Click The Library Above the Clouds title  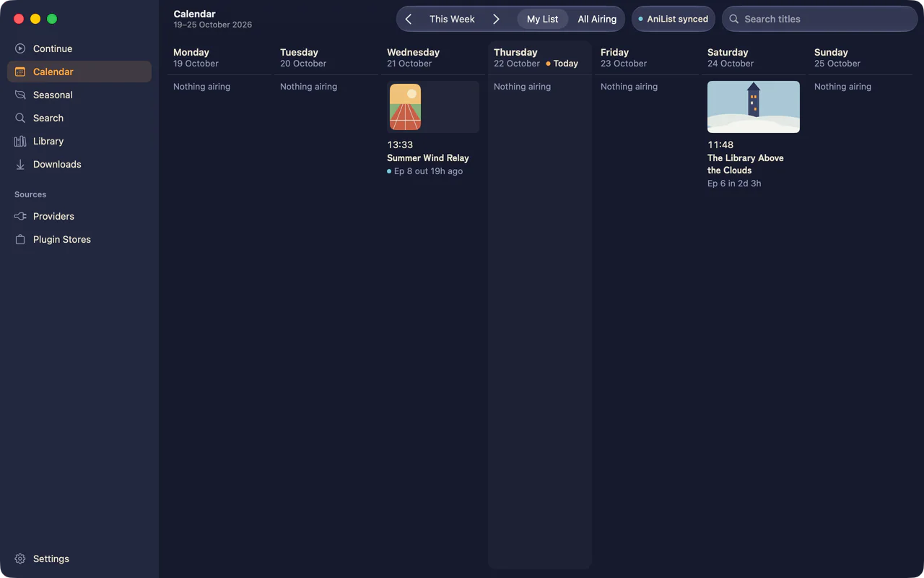(x=746, y=164)
